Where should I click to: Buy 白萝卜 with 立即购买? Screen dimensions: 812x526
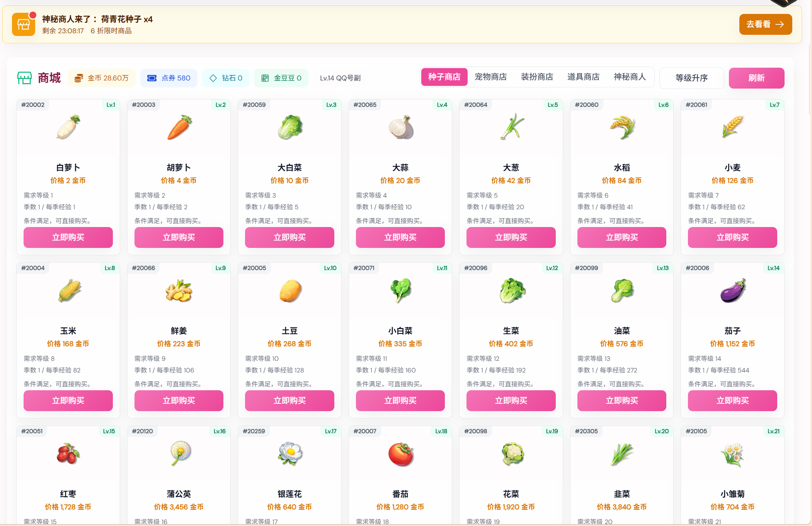tap(68, 237)
